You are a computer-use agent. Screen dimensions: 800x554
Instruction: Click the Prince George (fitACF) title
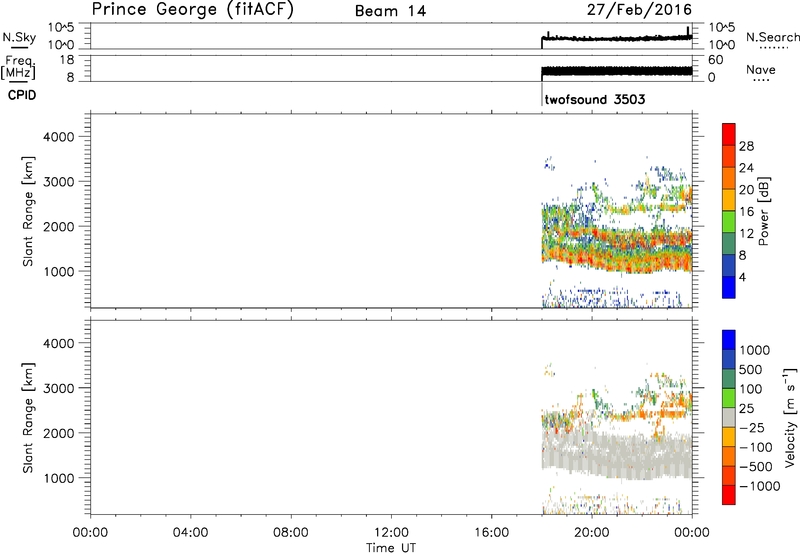click(192, 10)
